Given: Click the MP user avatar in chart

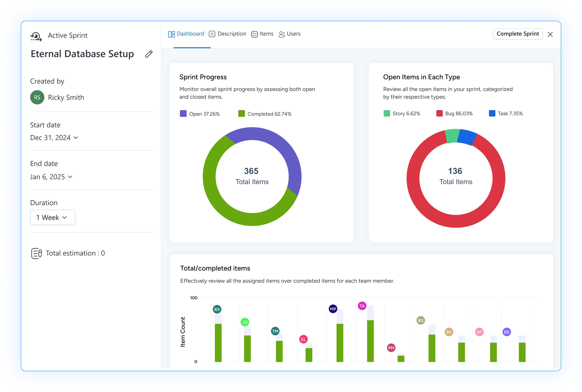Looking at the screenshot, I should (x=333, y=309).
